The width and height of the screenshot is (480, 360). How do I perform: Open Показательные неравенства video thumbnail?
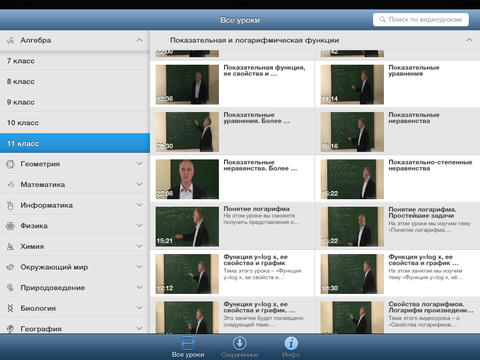[x=352, y=132]
